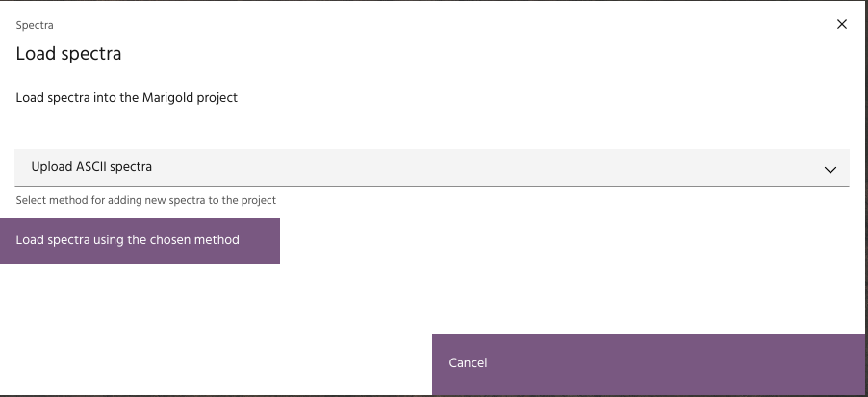
Task: Close the Load spectra dialog with X
Action: [x=842, y=24]
